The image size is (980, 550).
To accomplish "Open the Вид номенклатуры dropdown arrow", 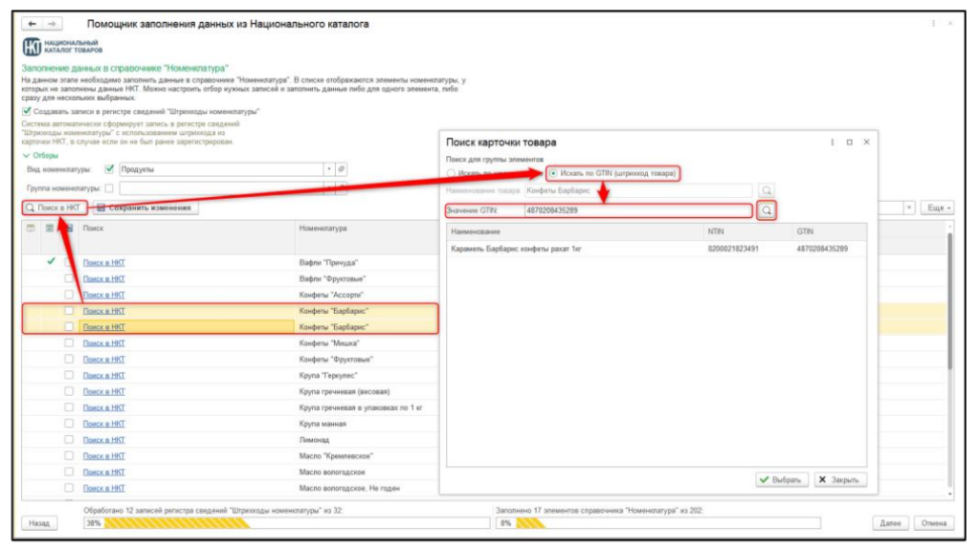I will click(329, 169).
